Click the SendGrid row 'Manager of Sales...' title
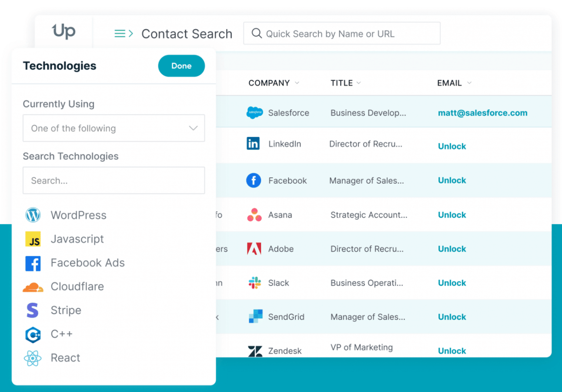This screenshot has width=562, height=392. (368, 317)
